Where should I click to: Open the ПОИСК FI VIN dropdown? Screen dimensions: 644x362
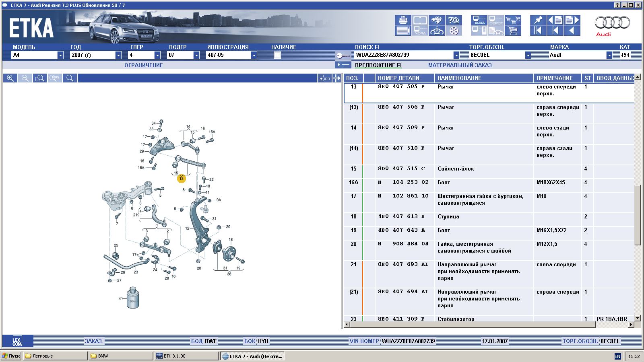point(456,55)
